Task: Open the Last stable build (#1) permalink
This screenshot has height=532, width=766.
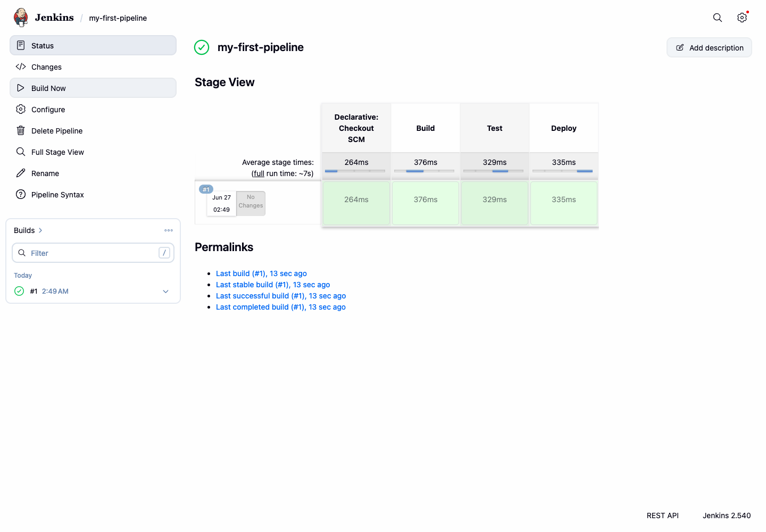Action: pyautogui.click(x=273, y=285)
